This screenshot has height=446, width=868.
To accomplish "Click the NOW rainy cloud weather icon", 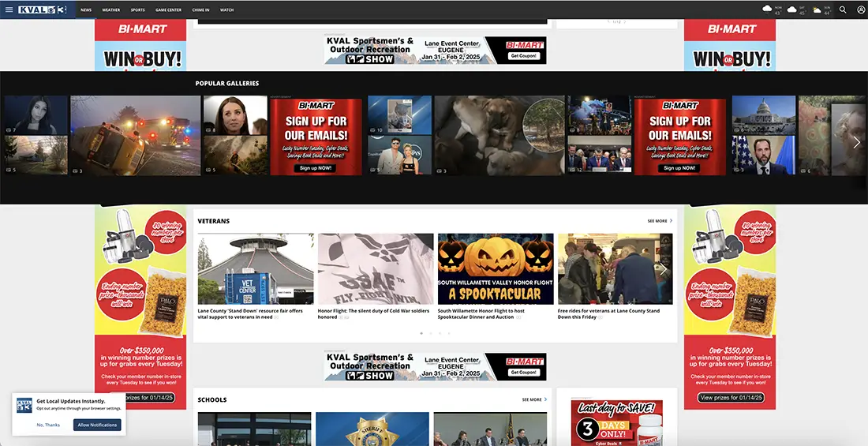I will point(767,9).
